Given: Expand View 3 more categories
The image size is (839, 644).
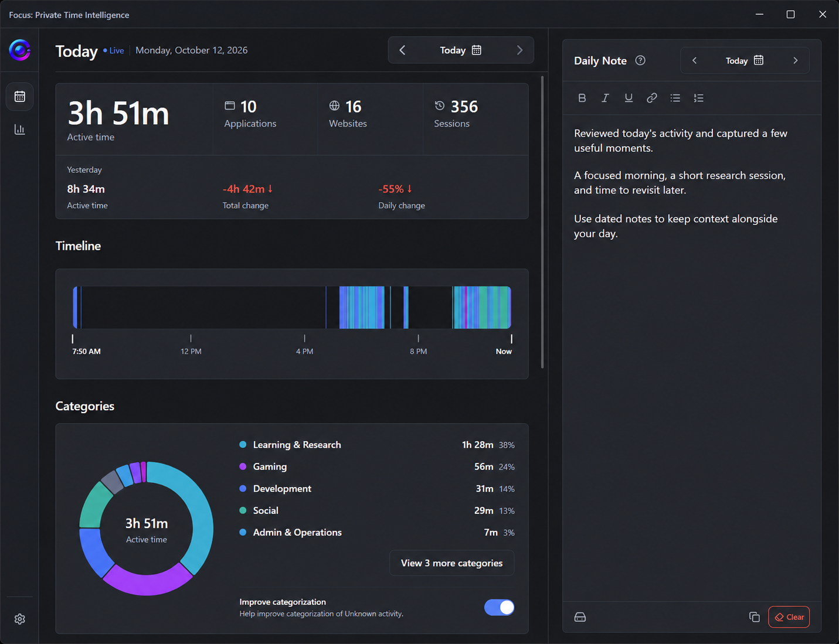Looking at the screenshot, I should click(451, 563).
